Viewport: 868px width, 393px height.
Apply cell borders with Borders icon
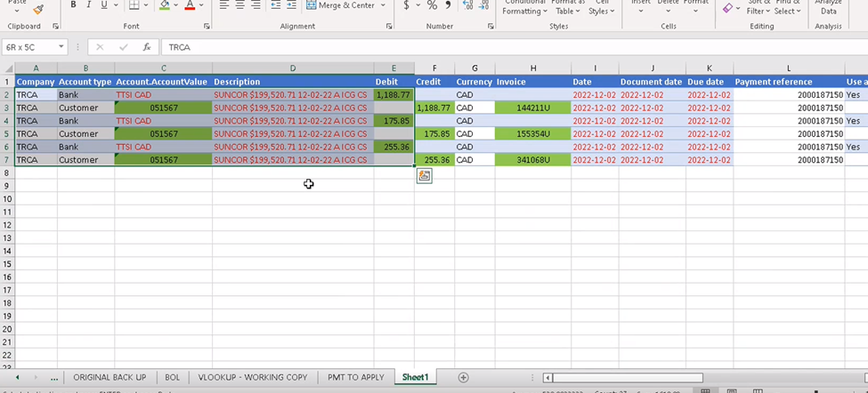click(134, 5)
